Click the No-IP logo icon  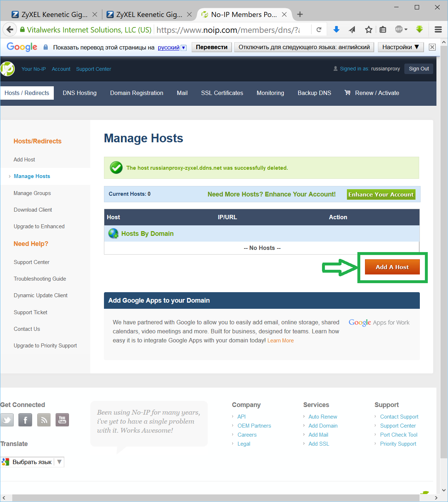pos(7,69)
